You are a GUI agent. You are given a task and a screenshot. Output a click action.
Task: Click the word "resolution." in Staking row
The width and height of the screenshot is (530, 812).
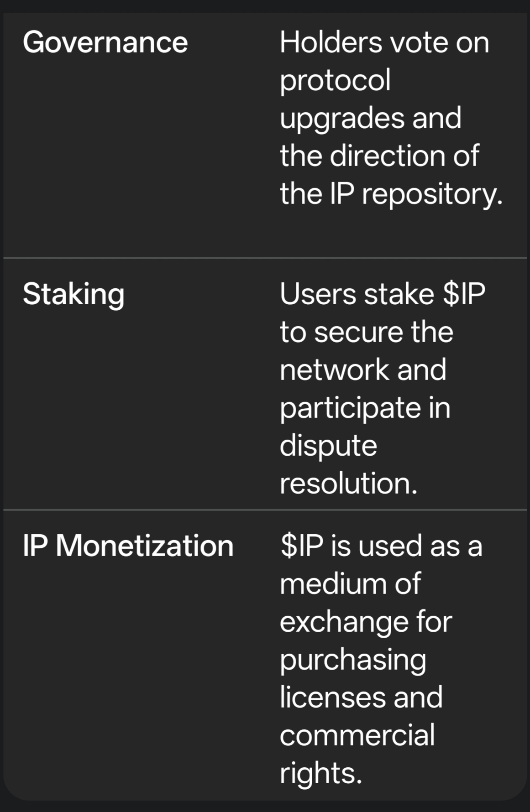pyautogui.click(x=348, y=483)
